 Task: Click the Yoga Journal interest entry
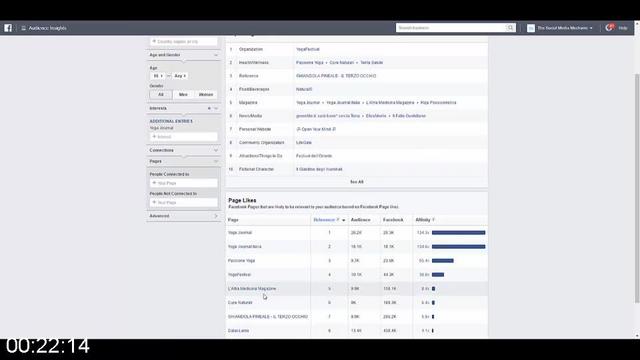click(x=161, y=128)
